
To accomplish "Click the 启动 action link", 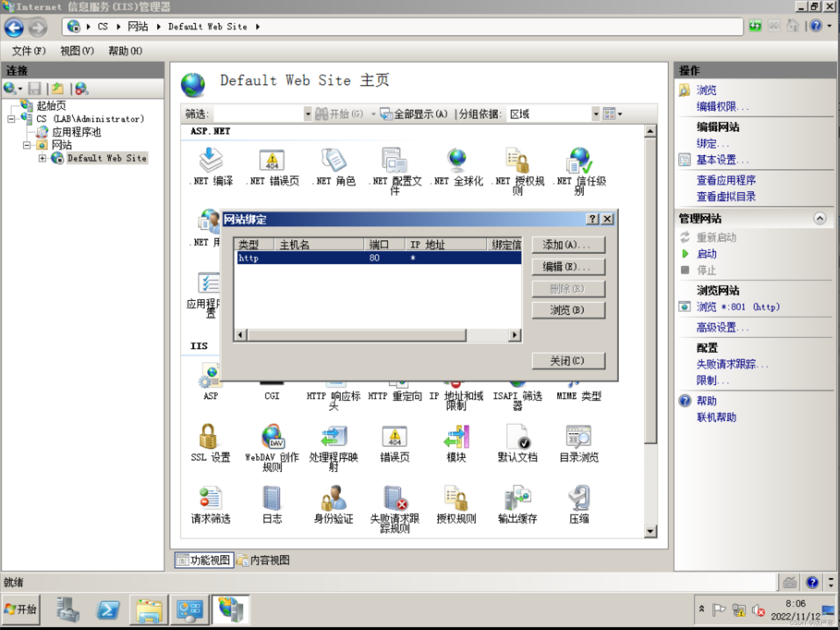I will coord(707,253).
